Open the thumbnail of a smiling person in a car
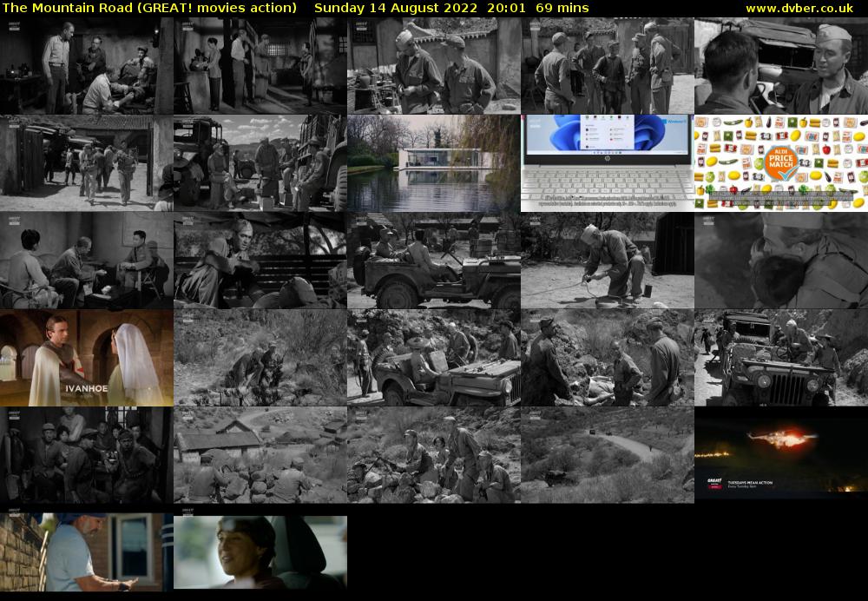Screen dimensions: 868x601 click(x=260, y=551)
